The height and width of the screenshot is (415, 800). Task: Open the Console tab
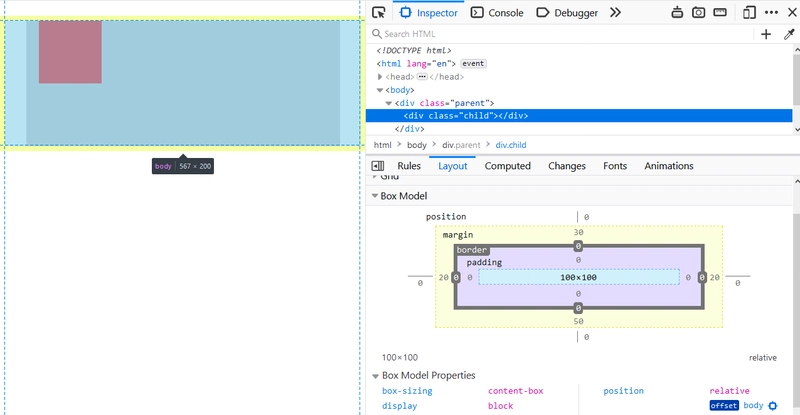coord(497,13)
